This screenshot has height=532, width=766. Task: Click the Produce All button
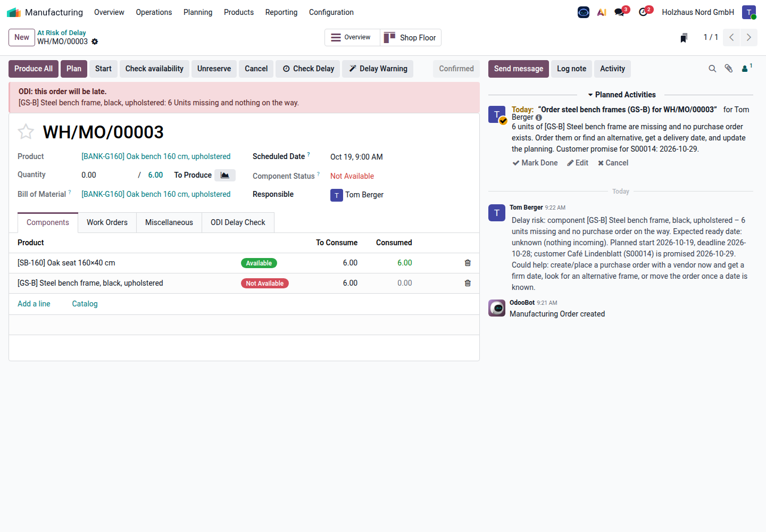34,69
